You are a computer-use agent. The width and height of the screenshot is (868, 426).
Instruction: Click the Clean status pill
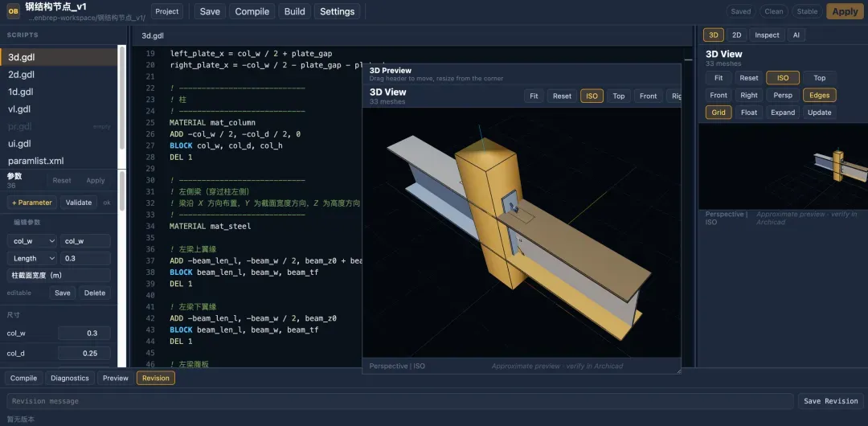click(x=774, y=11)
